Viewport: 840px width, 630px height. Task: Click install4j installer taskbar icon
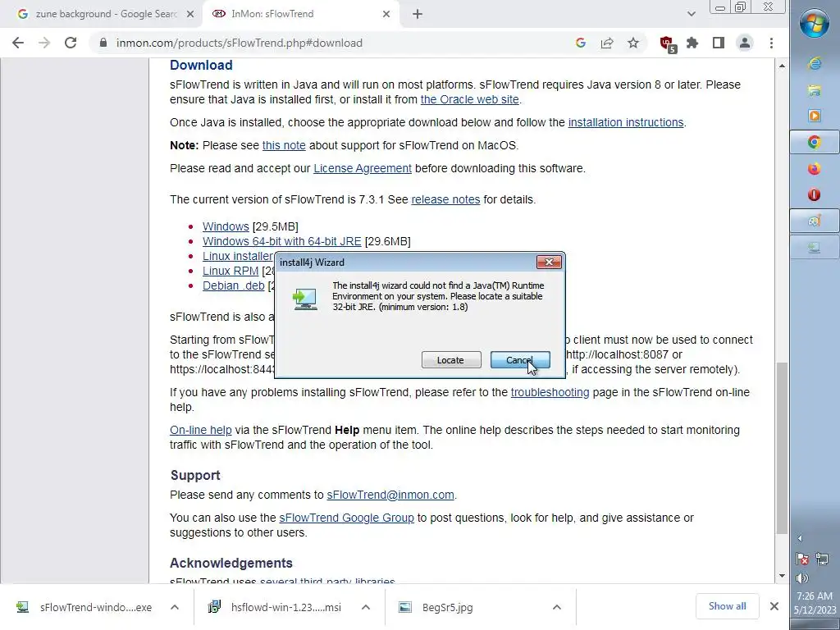click(815, 247)
